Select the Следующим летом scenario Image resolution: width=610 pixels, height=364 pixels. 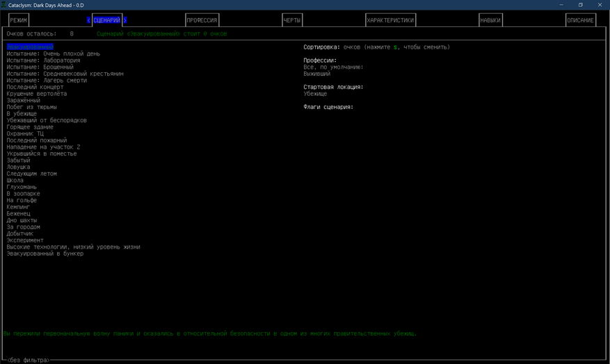click(x=31, y=174)
